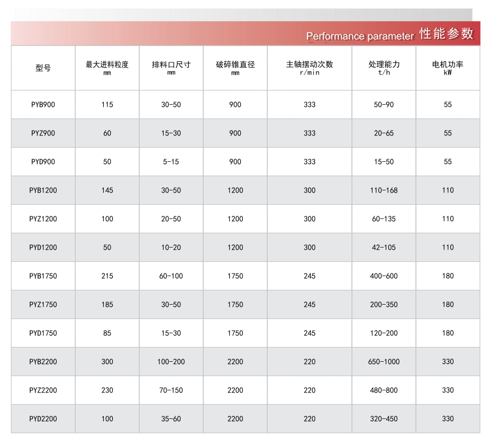The width and height of the screenshot is (490, 448).
Task: Click the 性能参数 banner title
Action: (x=446, y=34)
